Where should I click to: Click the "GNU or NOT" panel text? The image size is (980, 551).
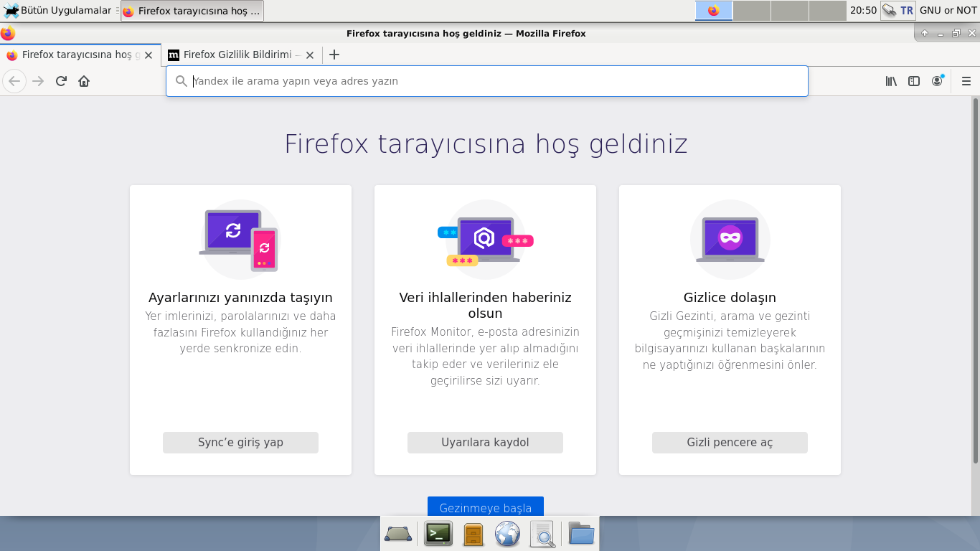tap(948, 11)
